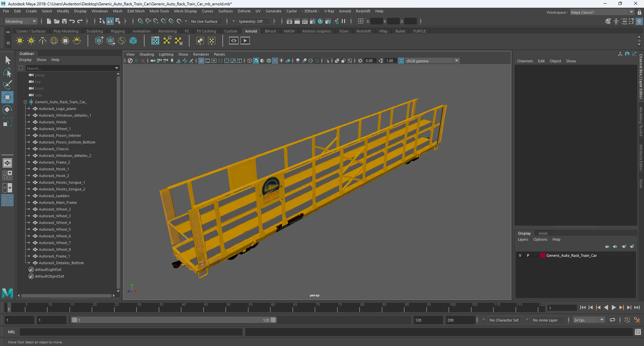Image resolution: width=644 pixels, height=346 pixels.
Task: Collapse the Generic_Auto_Rack_Train_Car_ group
Action: pos(25,102)
